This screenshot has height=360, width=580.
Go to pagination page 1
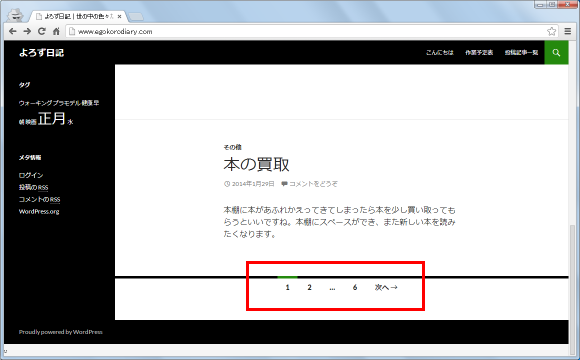click(x=287, y=287)
